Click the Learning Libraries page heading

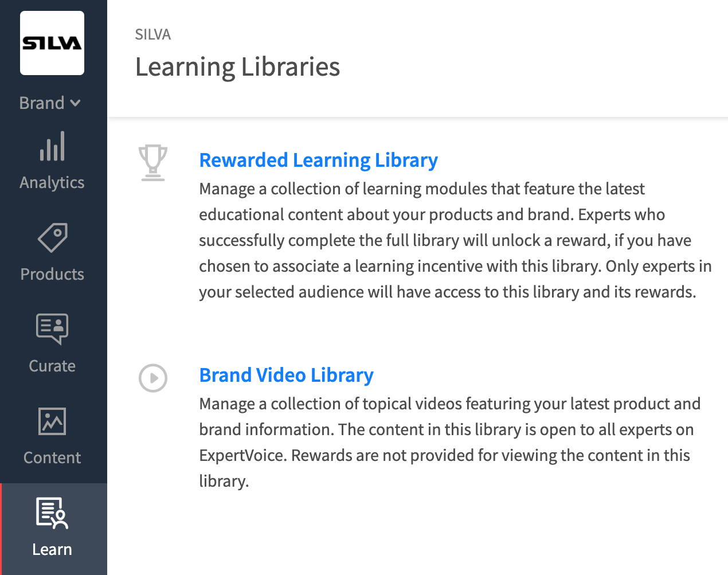[x=237, y=67]
